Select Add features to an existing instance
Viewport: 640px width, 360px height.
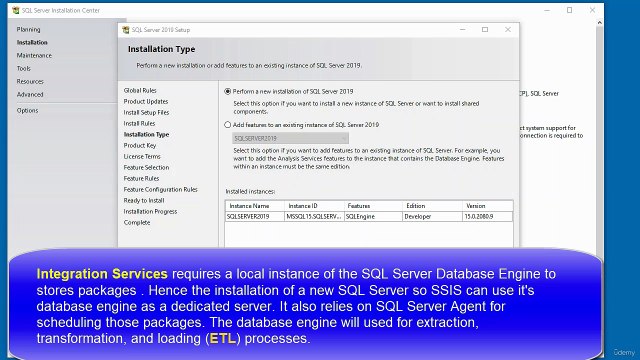tap(228, 125)
